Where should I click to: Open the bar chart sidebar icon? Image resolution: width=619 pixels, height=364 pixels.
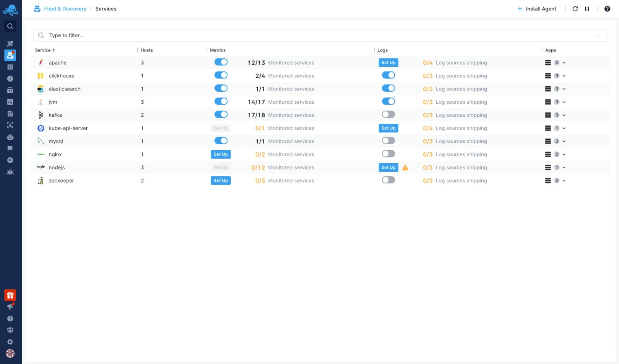point(10,102)
